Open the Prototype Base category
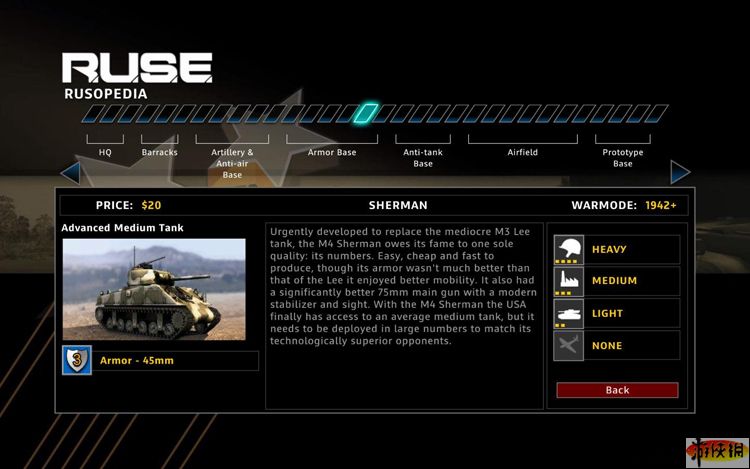Screen dimensions: 750x469 pos(623,158)
